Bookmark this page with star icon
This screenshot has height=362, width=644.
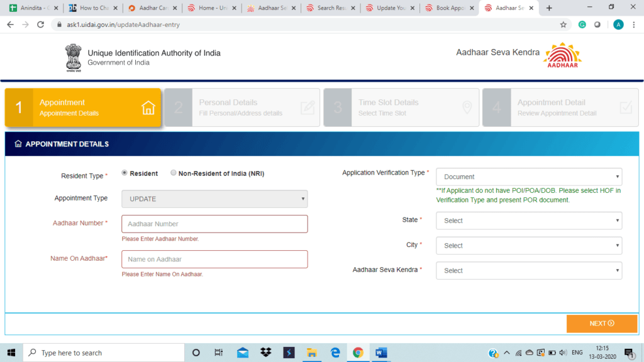tap(563, 25)
